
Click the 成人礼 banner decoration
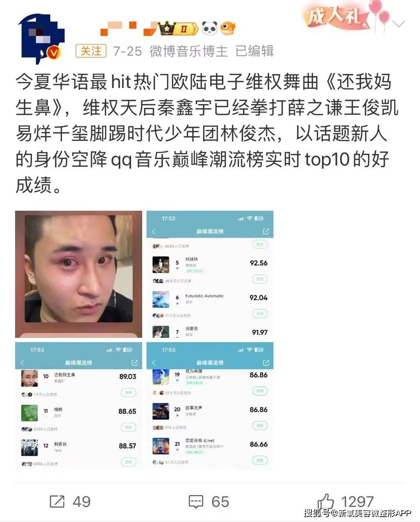345,16
